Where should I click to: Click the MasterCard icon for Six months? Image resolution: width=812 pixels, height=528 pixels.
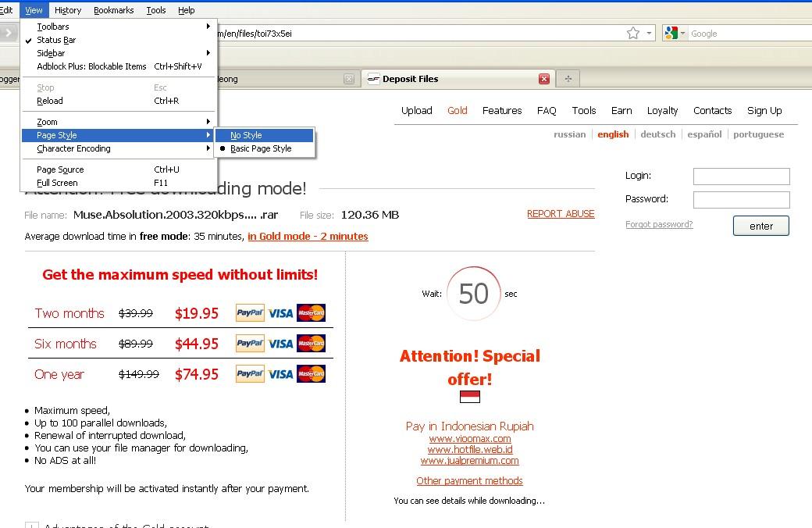click(x=312, y=344)
